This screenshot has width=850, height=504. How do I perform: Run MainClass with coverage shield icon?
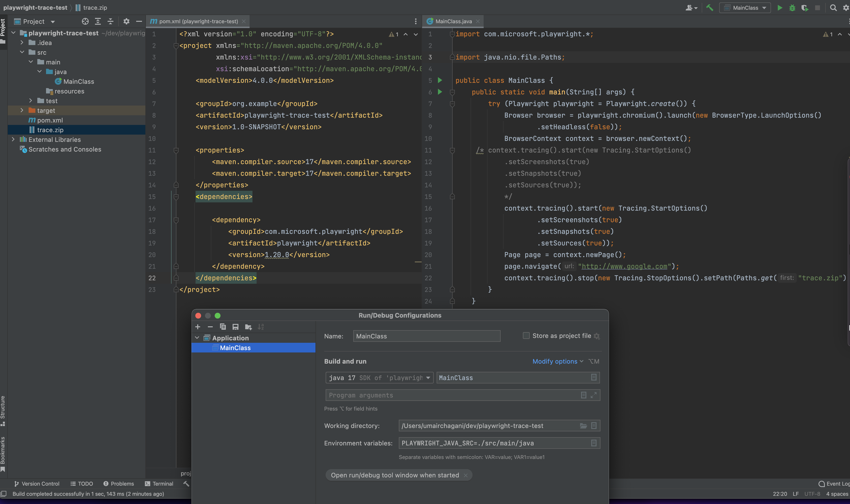click(805, 8)
